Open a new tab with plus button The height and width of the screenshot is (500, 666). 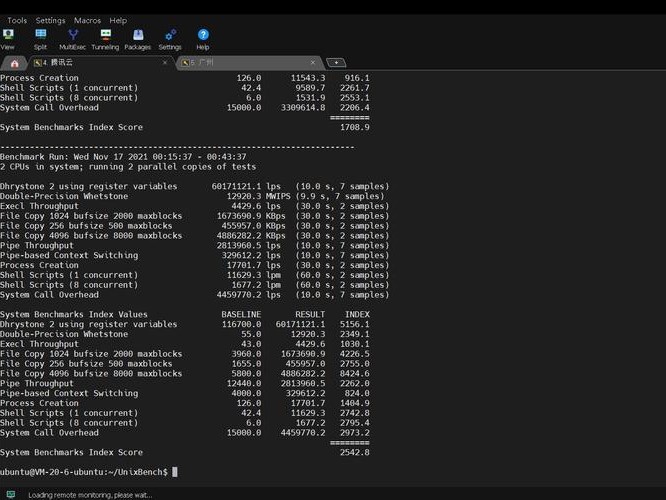coord(336,63)
